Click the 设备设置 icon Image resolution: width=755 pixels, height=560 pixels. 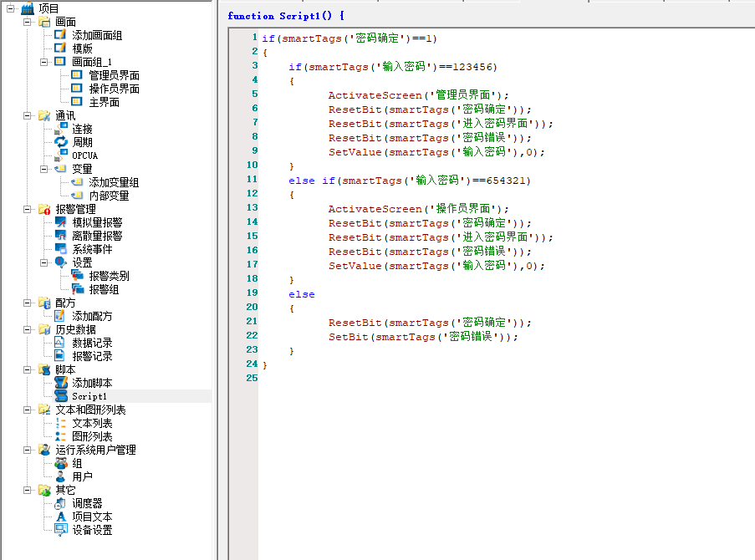click(x=61, y=530)
